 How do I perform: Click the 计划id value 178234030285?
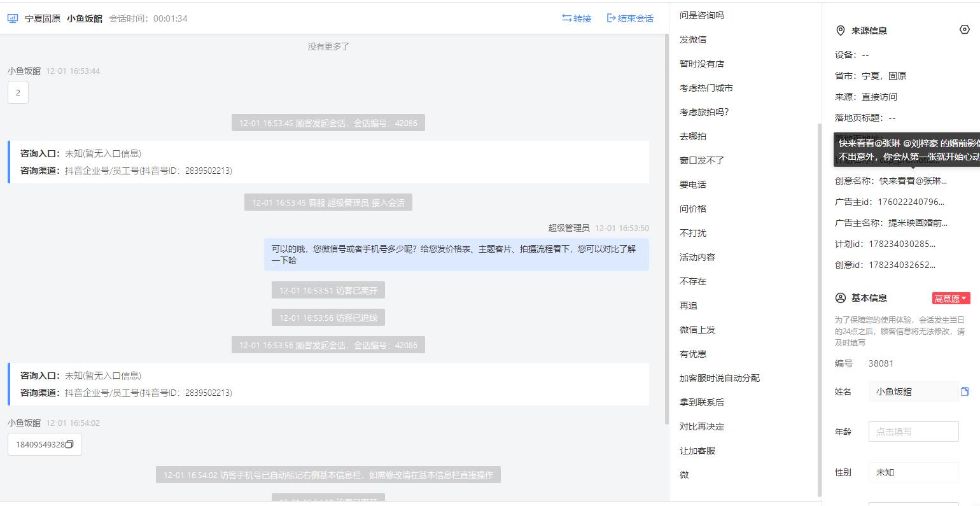click(902, 244)
